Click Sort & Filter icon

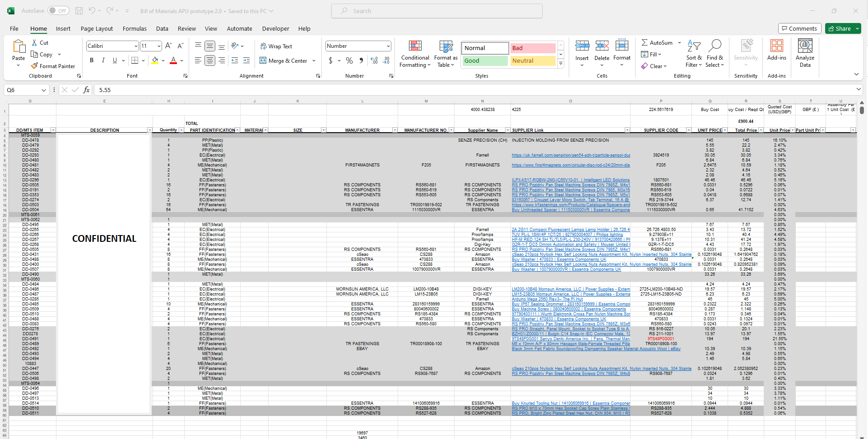pos(694,46)
